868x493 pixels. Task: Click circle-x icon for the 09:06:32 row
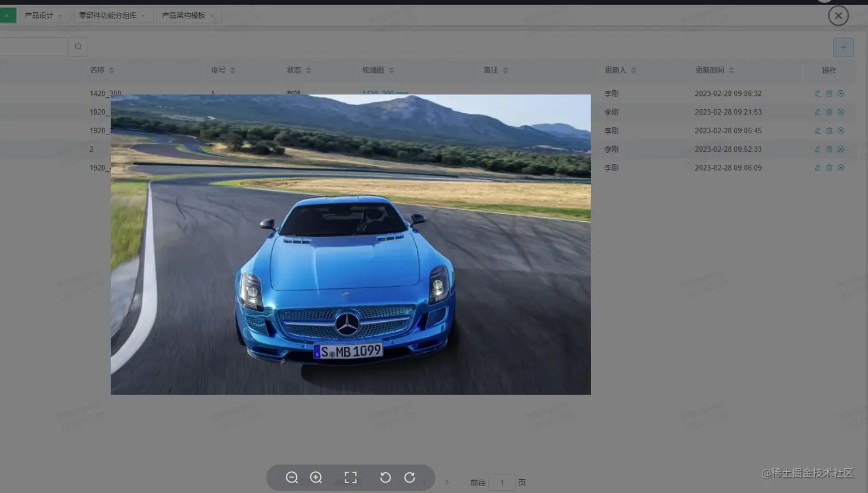[840, 94]
